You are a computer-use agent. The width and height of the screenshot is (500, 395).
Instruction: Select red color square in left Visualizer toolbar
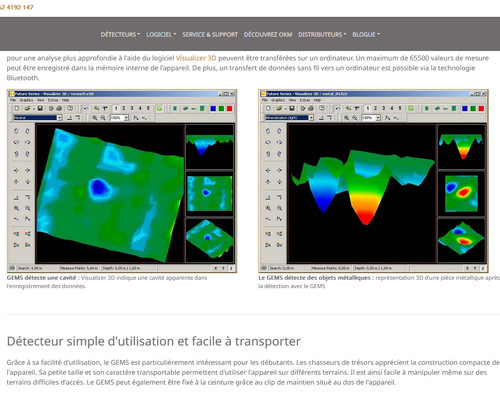[230, 108]
